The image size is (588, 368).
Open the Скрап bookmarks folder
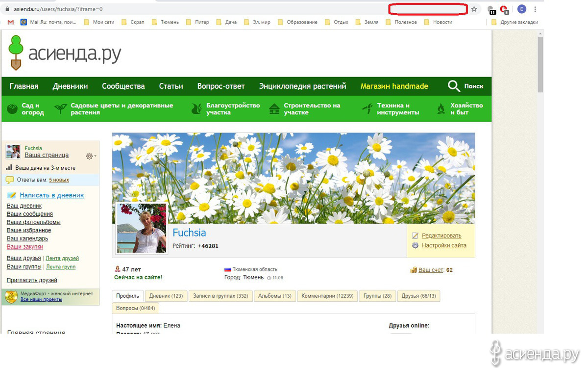pyautogui.click(x=133, y=22)
